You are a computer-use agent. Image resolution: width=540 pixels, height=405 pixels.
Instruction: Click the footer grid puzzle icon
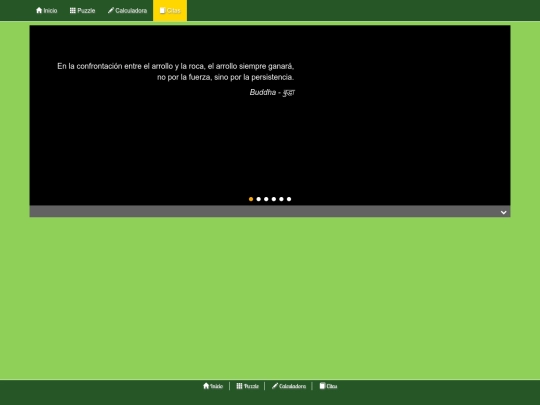pos(239,386)
